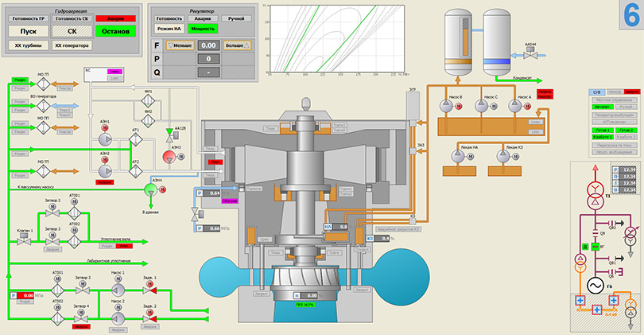Select the ХХ турбины mode tab
644x335 pixels.
29,46
